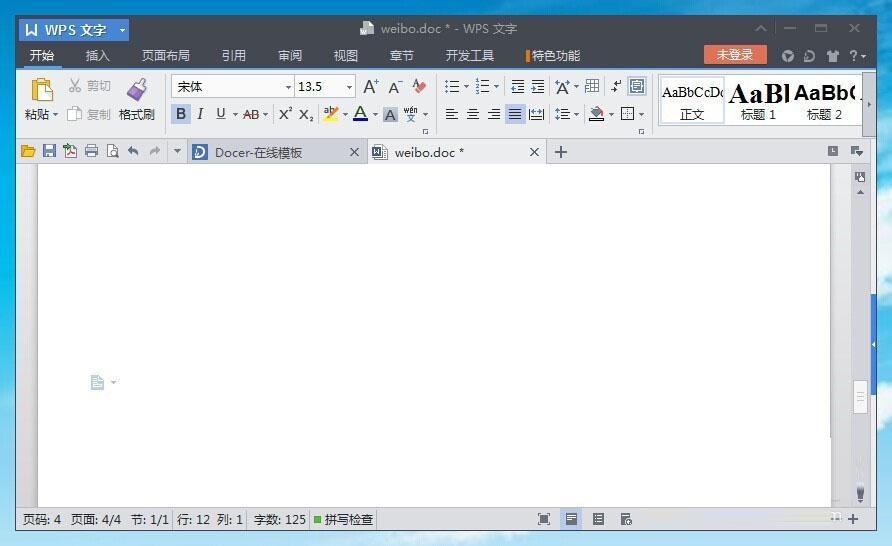Image resolution: width=892 pixels, height=546 pixels.
Task: Click the 未登录 login button
Action: pyautogui.click(x=735, y=55)
